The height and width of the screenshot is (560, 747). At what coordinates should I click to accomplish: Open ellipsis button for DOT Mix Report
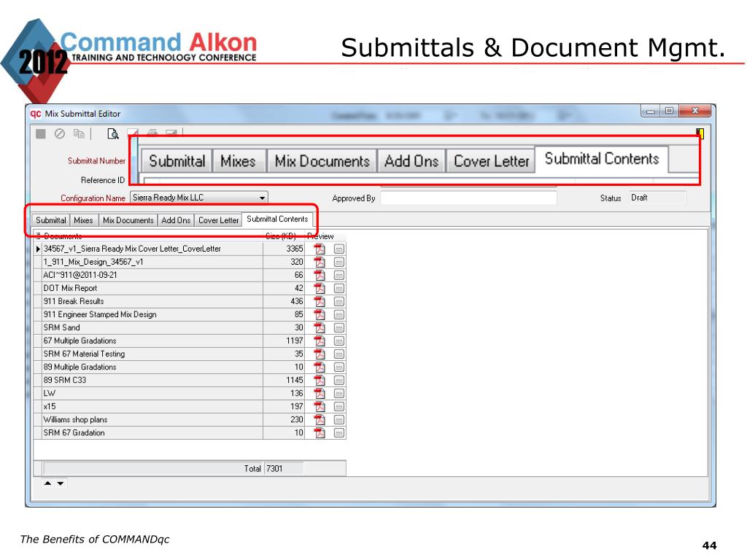(x=338, y=288)
